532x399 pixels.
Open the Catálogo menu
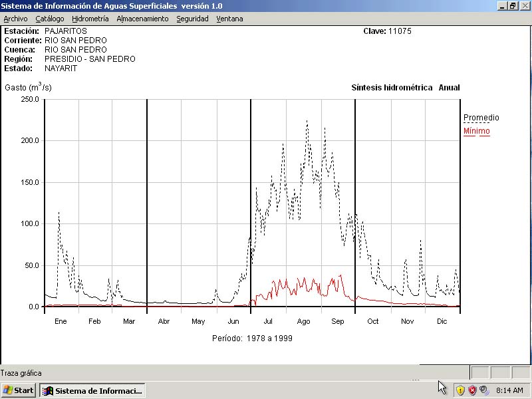click(50, 19)
